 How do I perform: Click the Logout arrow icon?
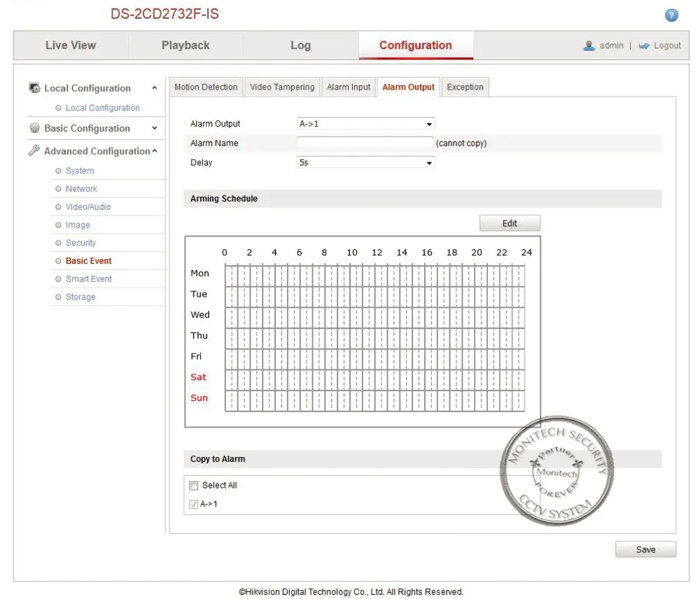pos(644,45)
